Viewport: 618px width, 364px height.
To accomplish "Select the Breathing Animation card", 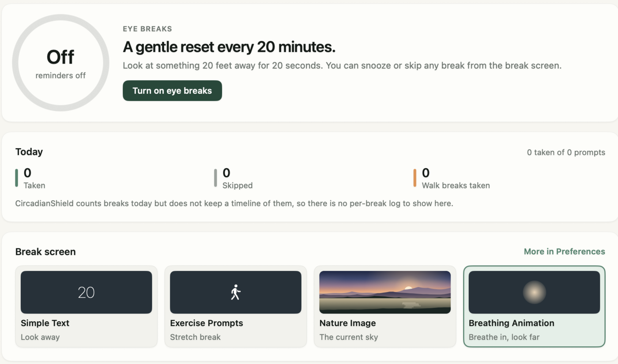I will tap(534, 306).
